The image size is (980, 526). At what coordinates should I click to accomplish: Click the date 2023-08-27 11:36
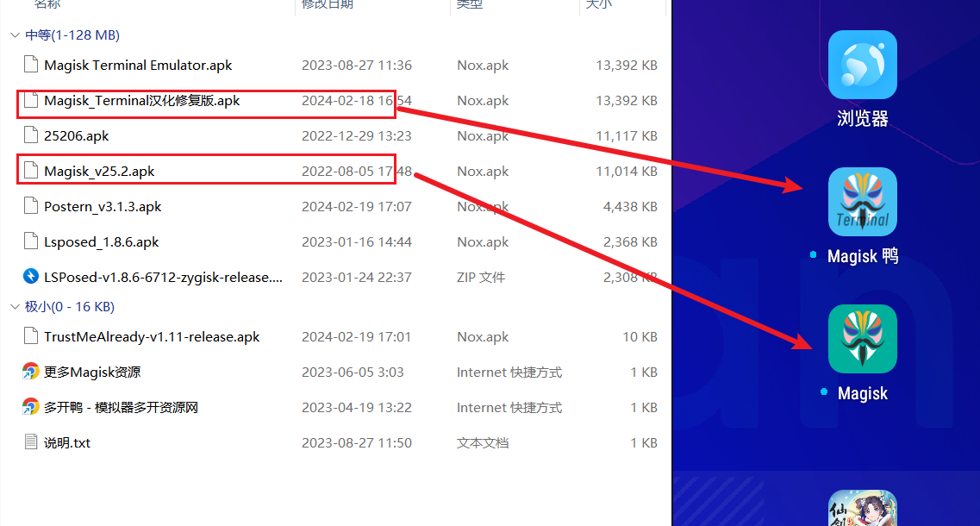pyautogui.click(x=356, y=65)
